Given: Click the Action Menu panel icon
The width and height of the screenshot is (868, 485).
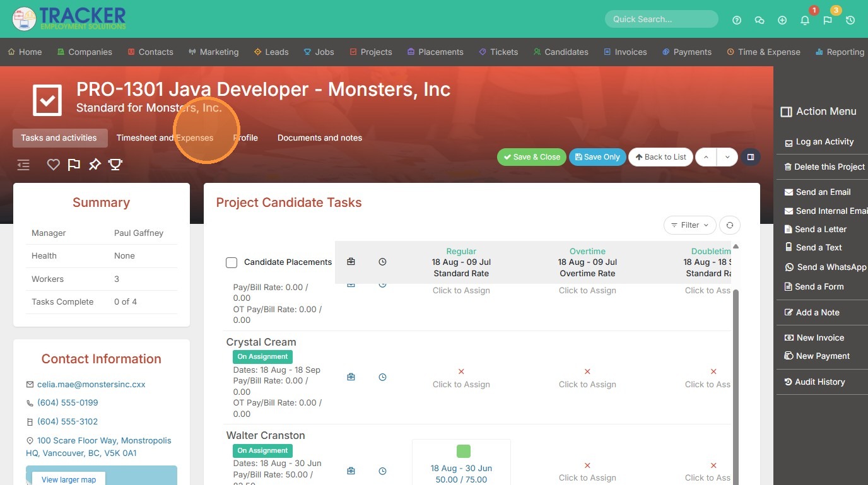Looking at the screenshot, I should [786, 112].
